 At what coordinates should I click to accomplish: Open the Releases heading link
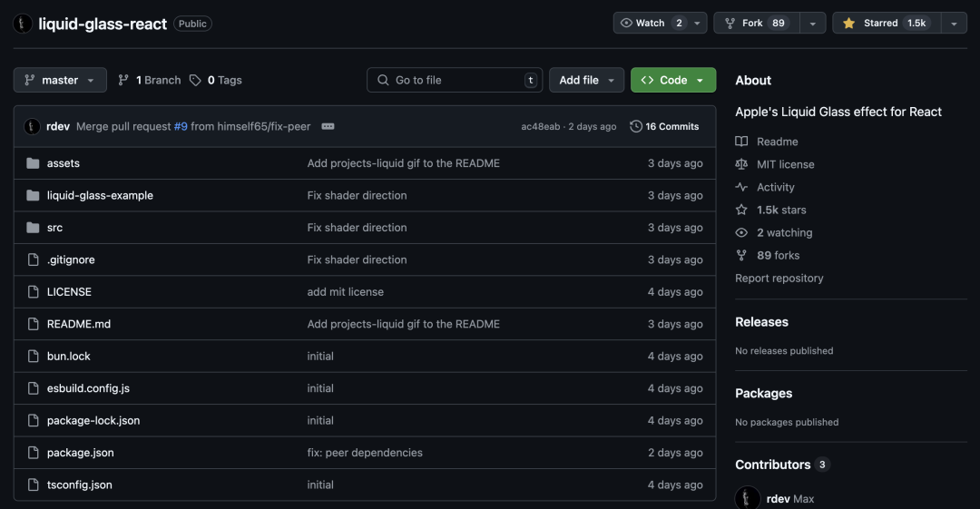(761, 322)
